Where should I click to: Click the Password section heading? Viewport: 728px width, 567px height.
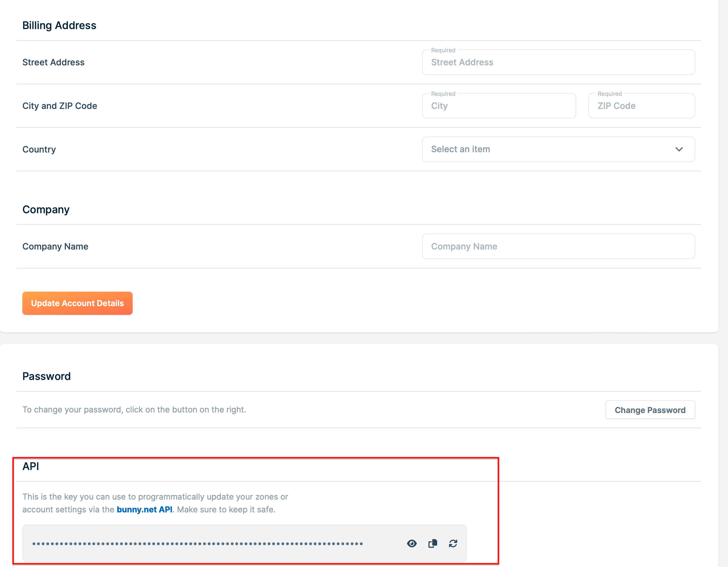pyautogui.click(x=46, y=376)
